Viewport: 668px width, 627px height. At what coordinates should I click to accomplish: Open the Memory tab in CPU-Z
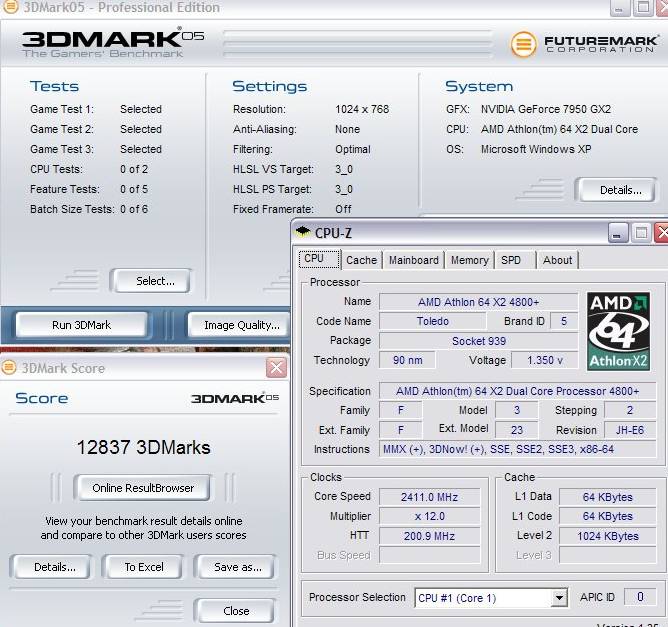469,260
